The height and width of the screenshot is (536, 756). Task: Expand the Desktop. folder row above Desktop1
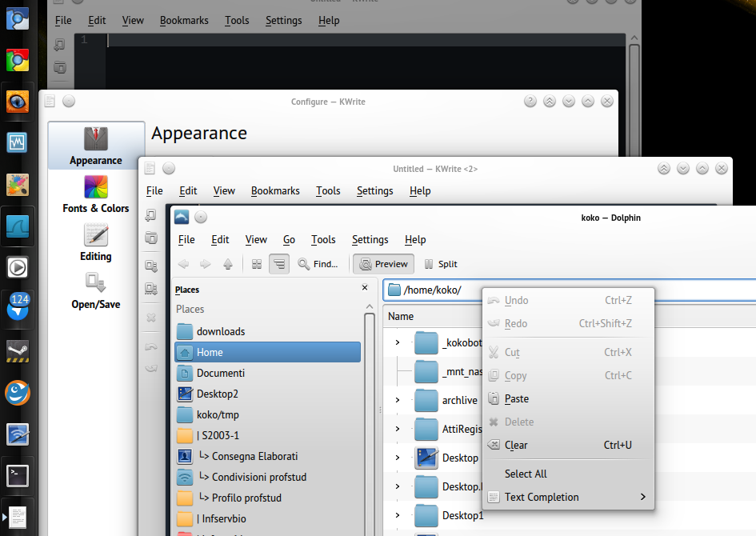[x=398, y=486]
